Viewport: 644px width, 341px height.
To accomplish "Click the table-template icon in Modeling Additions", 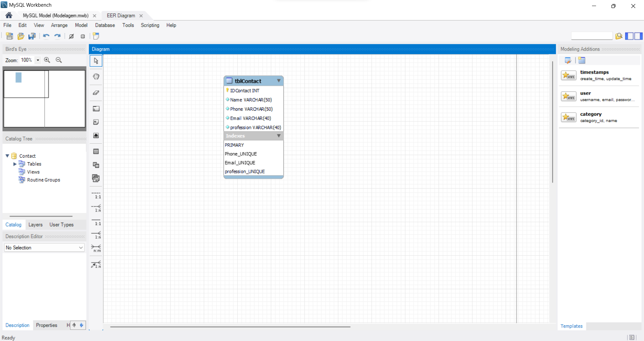I will coord(582,60).
